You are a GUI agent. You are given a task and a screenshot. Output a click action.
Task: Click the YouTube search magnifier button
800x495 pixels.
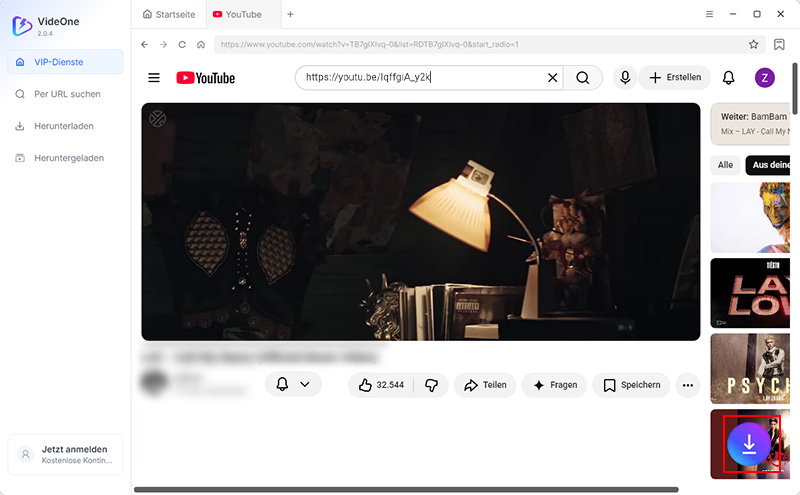point(583,78)
